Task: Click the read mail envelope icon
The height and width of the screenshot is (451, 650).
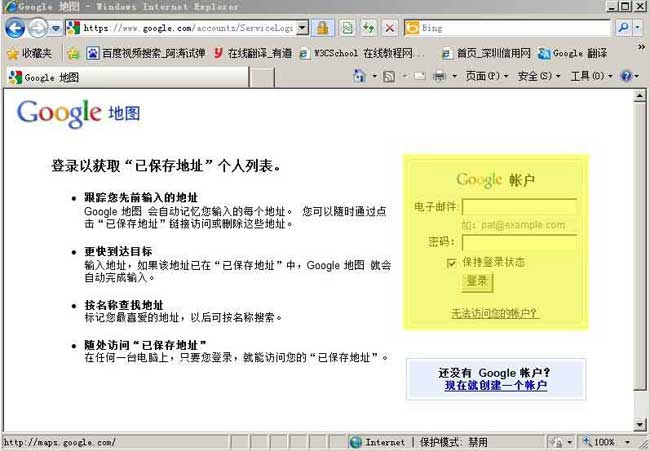Action: 420,76
